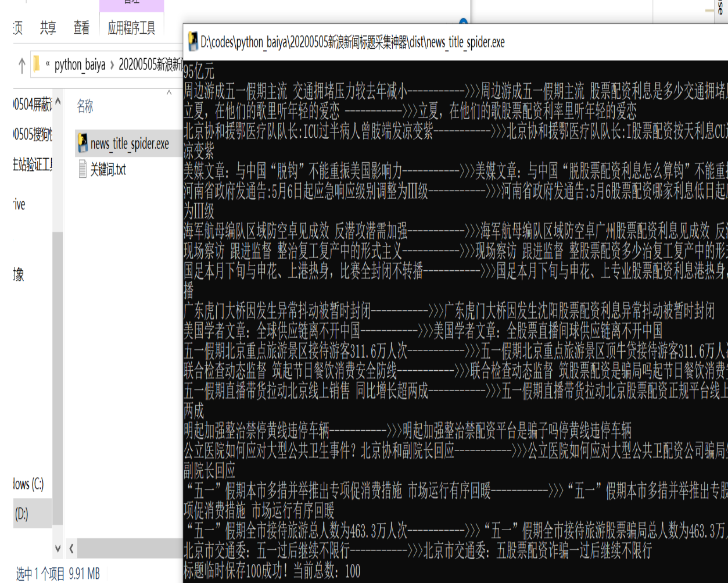The image size is (728, 583).
Task: Sort files by the 名称 column header
Action: 85,106
